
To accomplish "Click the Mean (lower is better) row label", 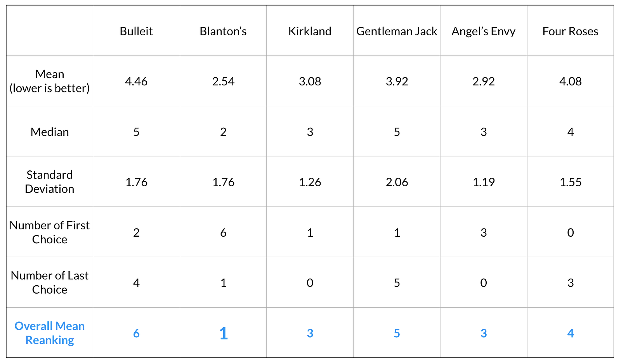I will coord(50,81).
